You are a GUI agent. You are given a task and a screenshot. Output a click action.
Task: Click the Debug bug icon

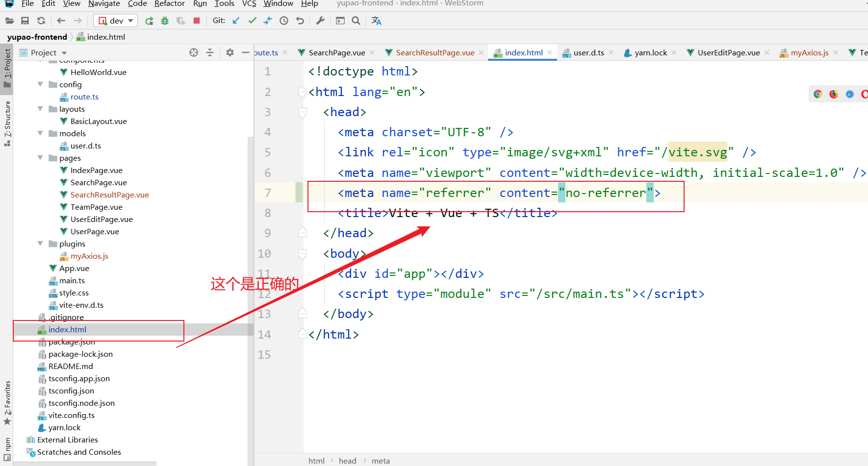(x=165, y=21)
